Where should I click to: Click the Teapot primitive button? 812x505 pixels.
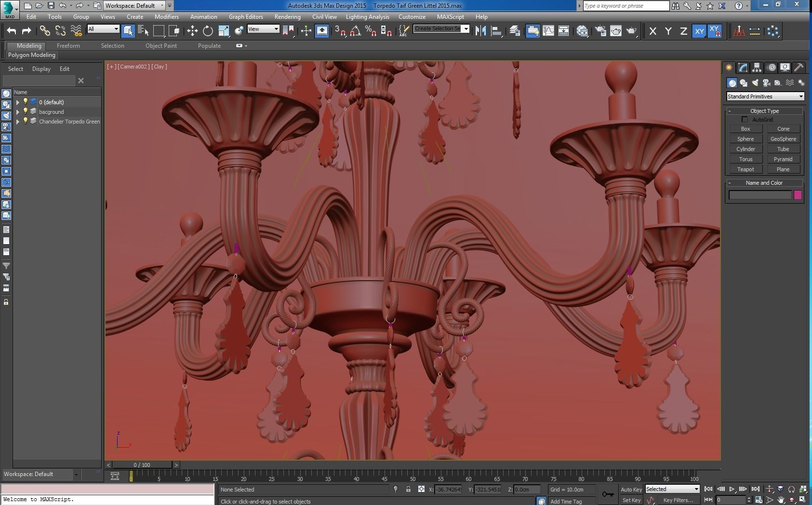[745, 169]
